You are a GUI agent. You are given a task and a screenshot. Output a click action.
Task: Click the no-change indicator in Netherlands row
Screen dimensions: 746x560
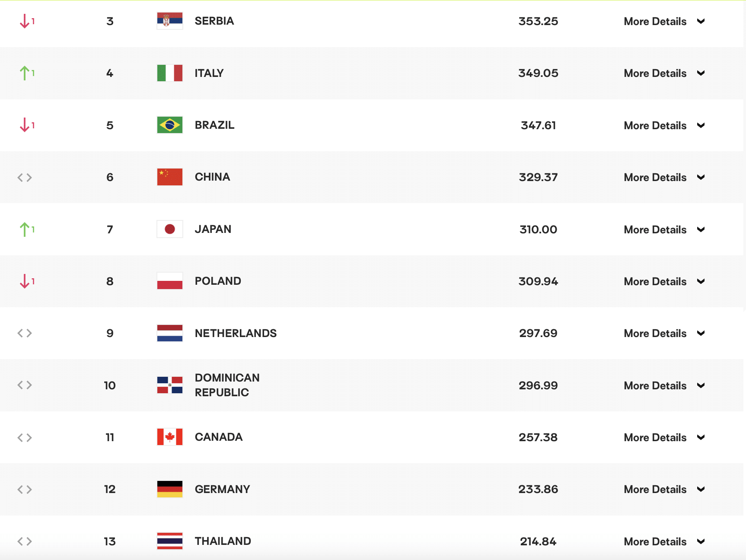click(x=25, y=333)
